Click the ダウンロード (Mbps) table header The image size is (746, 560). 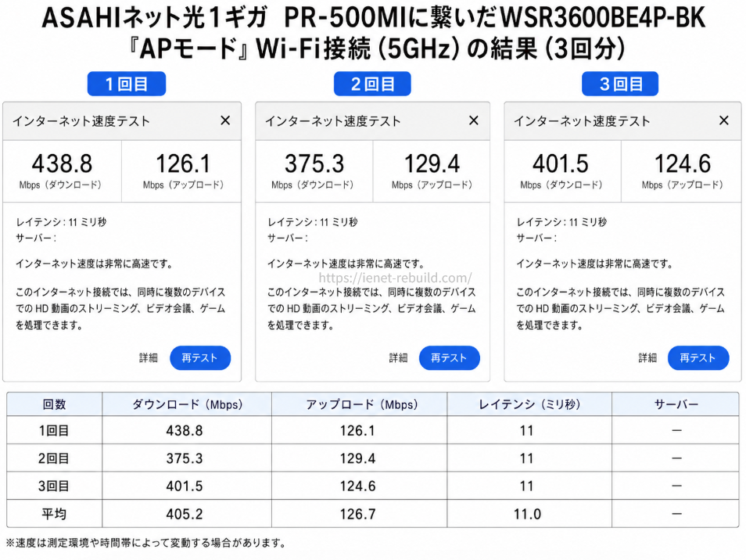(x=187, y=404)
